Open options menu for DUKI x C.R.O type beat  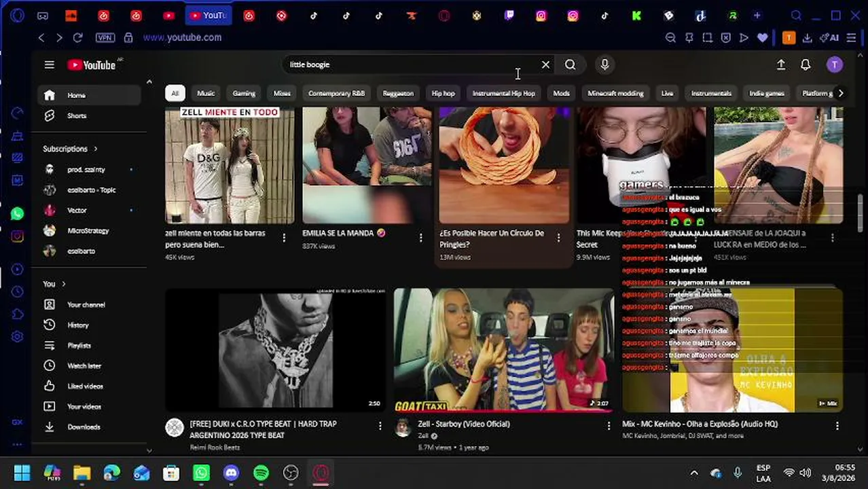pyautogui.click(x=380, y=426)
